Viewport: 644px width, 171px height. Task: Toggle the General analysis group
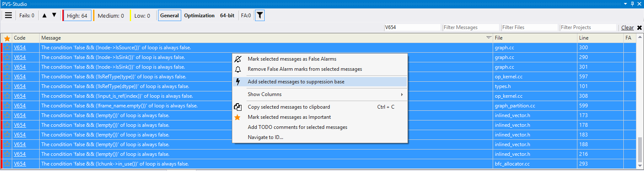point(169,16)
